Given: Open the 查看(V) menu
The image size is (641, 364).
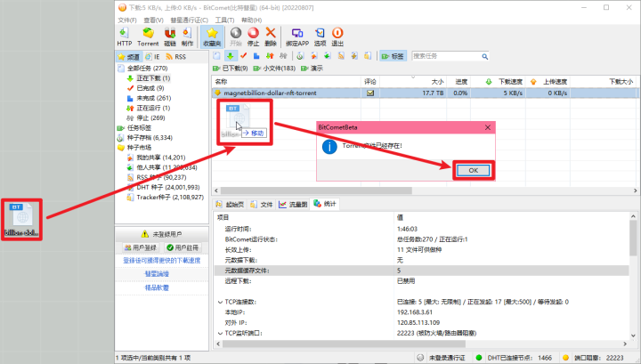Looking at the screenshot, I should coord(153,20).
